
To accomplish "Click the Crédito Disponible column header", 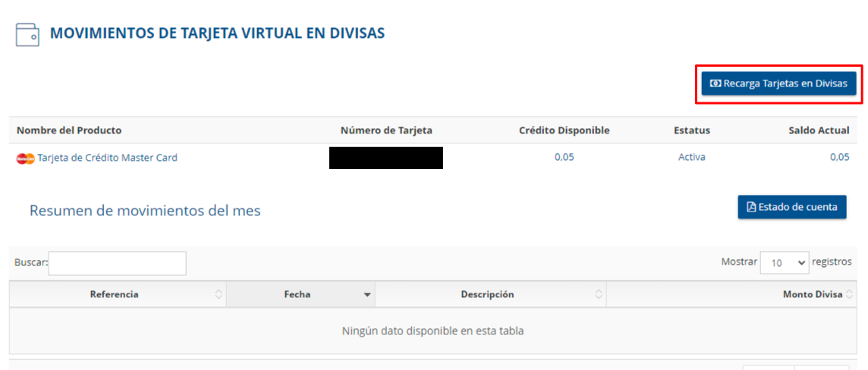I will (x=564, y=130).
